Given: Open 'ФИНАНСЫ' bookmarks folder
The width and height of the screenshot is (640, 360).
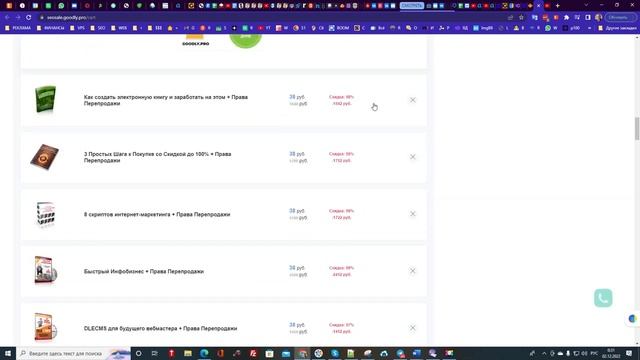Looking at the screenshot, I should (50, 28).
